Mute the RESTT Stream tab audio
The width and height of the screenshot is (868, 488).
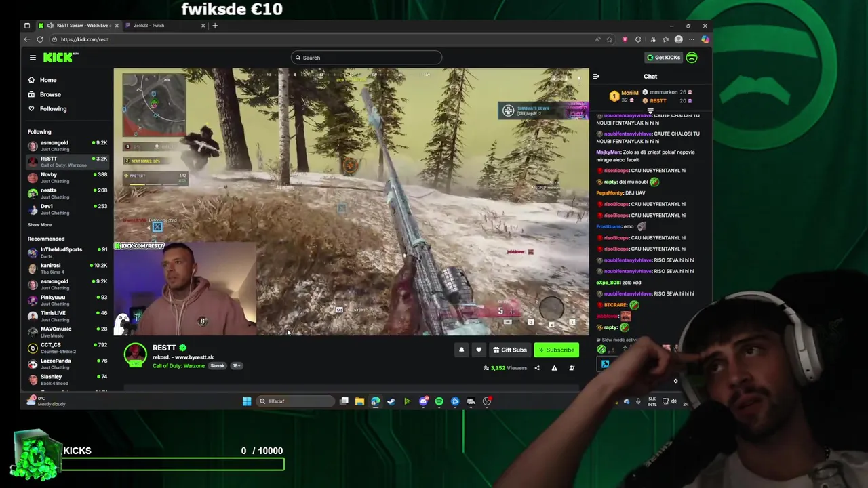(50, 25)
